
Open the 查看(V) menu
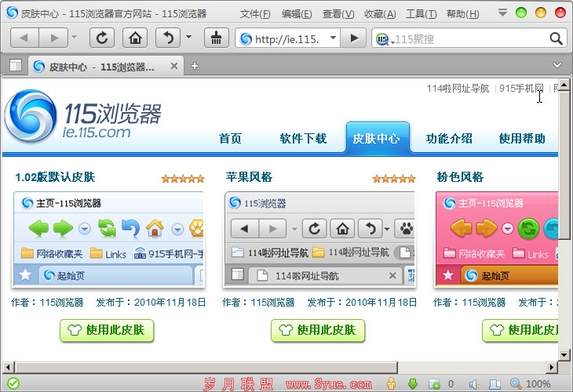338,14
